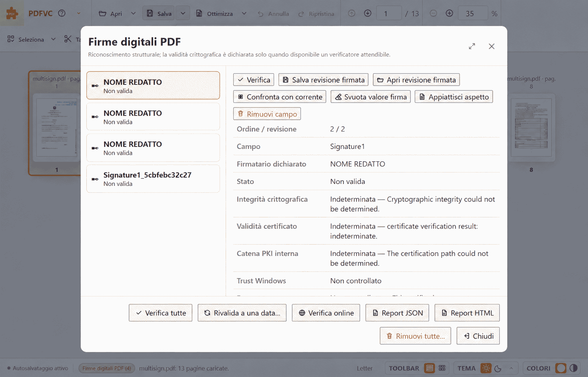
Task: Click the Salva save button
Action: tap(159, 13)
